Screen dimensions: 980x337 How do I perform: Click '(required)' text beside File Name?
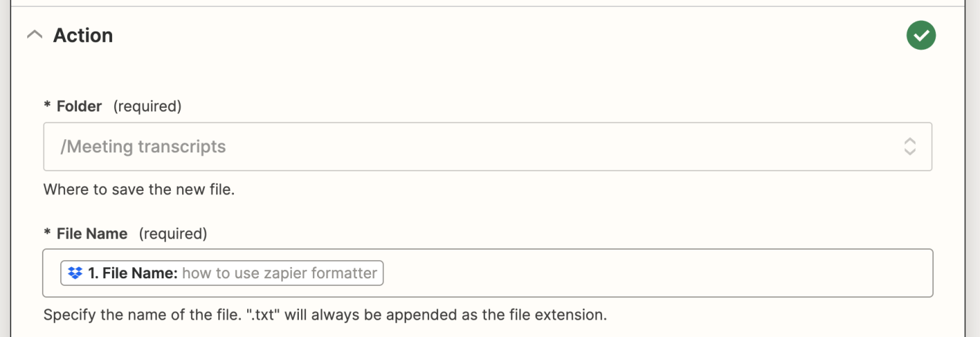(173, 234)
